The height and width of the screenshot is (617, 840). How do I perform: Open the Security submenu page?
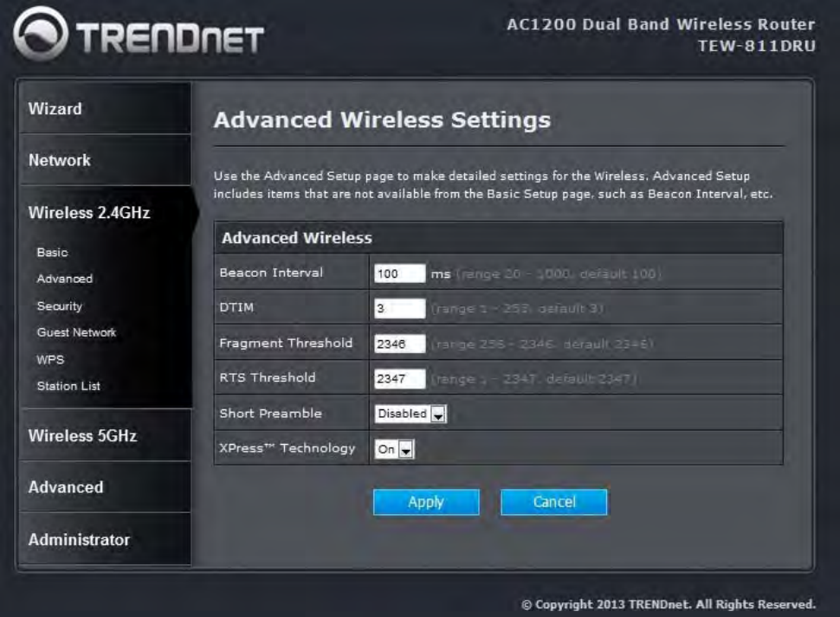(60, 305)
